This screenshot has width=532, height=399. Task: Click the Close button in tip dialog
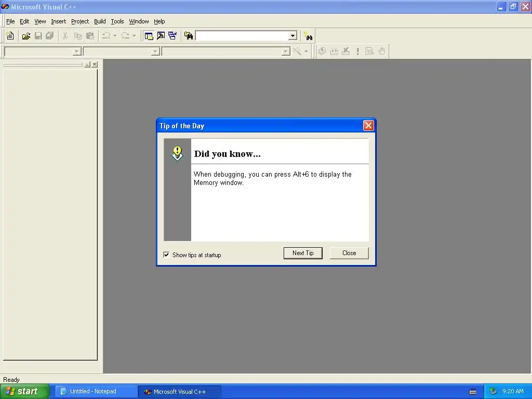349,253
